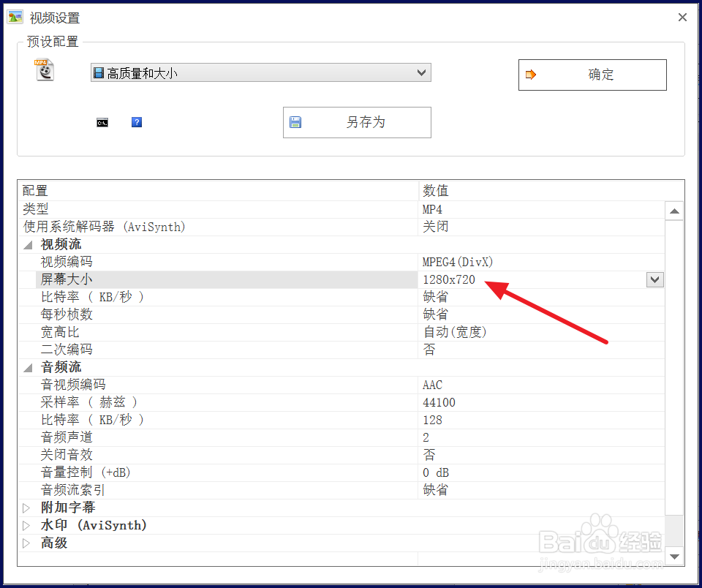Click the 另存为 save-as button
The image size is (702, 588).
tap(357, 122)
